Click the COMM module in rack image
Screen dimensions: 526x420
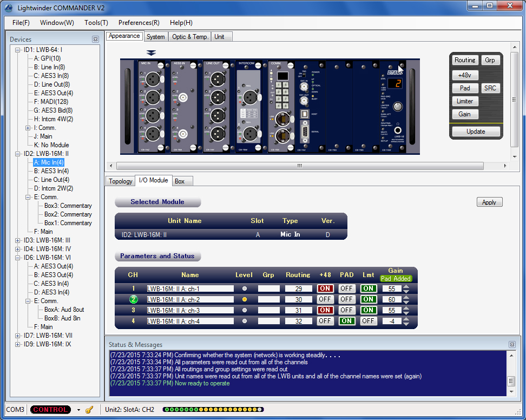[x=281, y=106]
